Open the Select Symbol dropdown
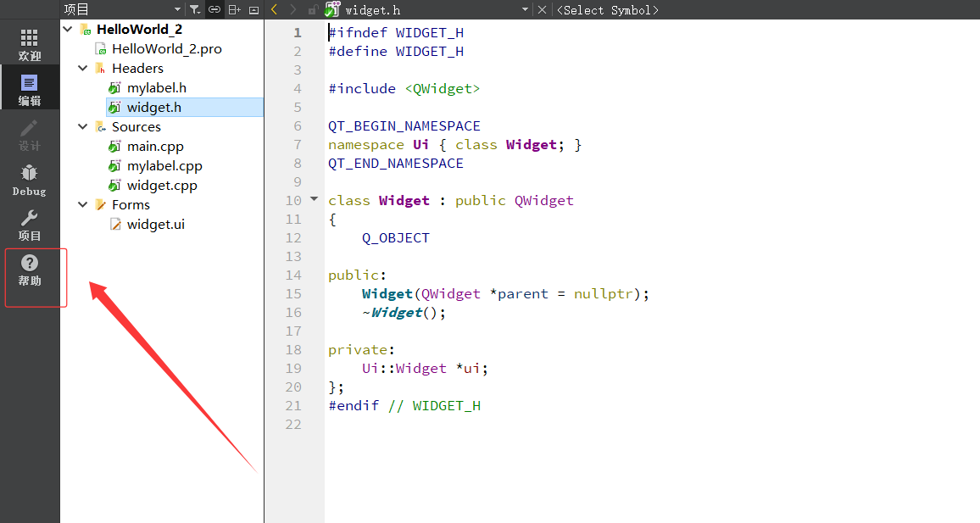Image resolution: width=980 pixels, height=523 pixels. pos(608,10)
